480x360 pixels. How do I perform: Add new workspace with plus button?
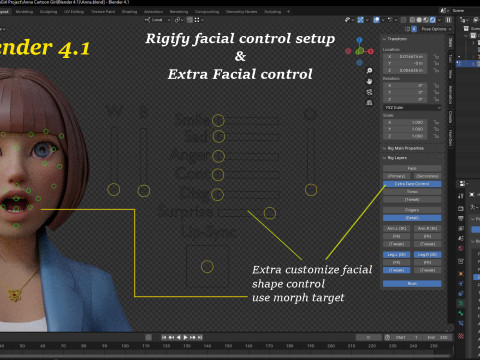point(288,12)
